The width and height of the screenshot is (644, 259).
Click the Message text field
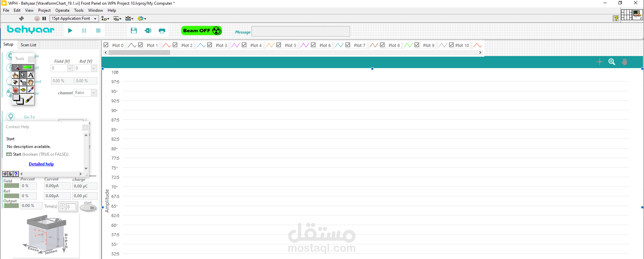301,32
